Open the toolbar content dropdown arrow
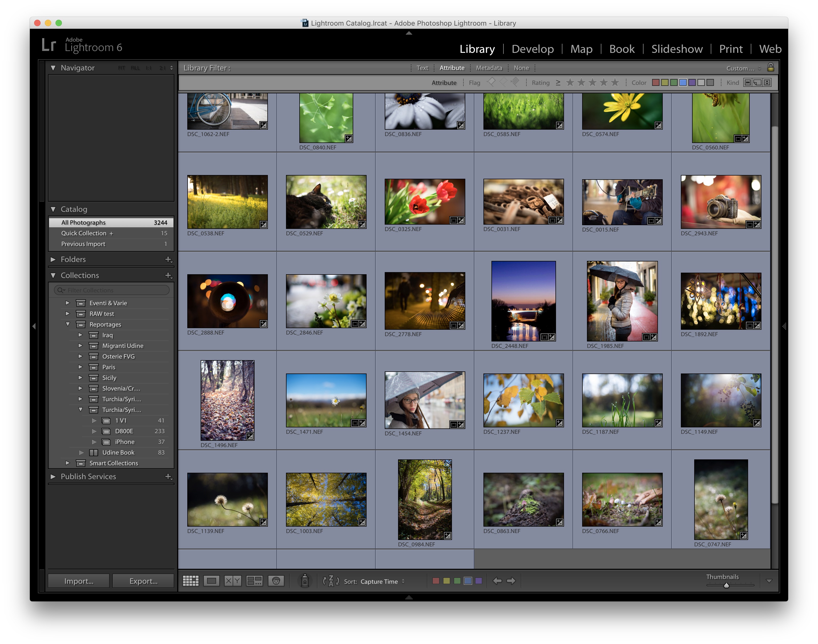 tap(769, 581)
